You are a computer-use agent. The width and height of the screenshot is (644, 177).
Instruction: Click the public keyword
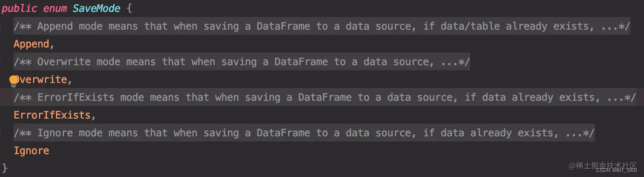pyautogui.click(x=19, y=9)
